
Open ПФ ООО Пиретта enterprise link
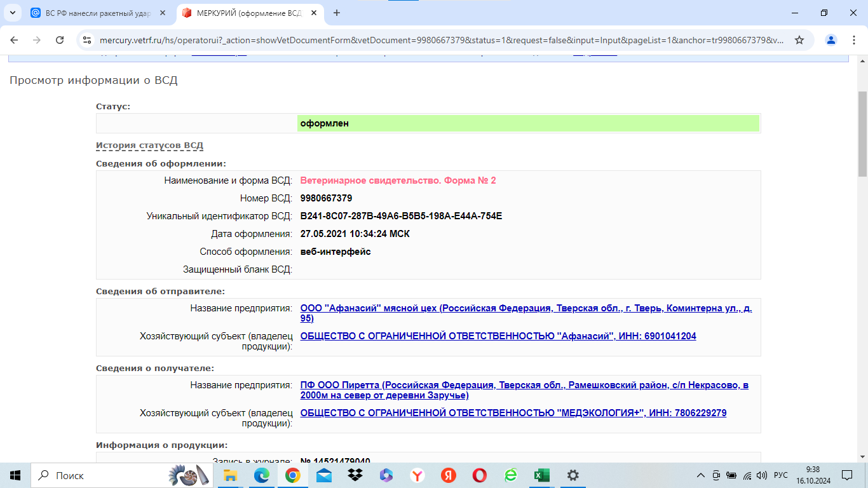(524, 390)
